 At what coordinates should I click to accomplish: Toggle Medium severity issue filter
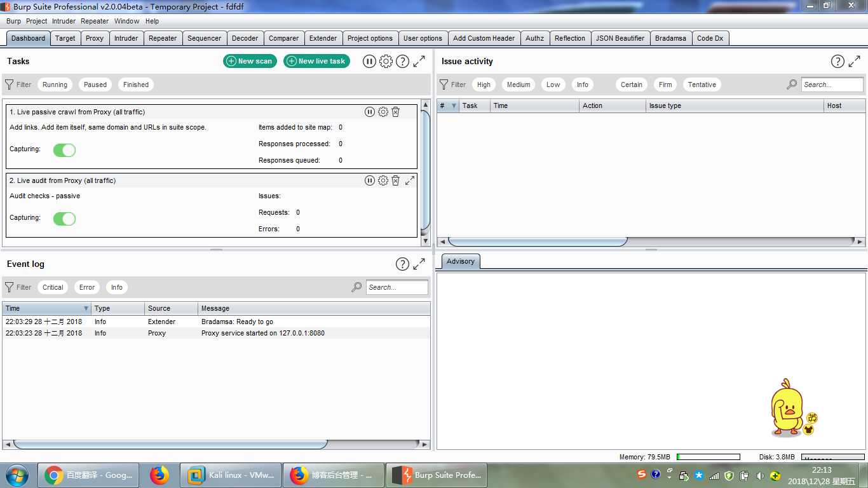coord(519,85)
